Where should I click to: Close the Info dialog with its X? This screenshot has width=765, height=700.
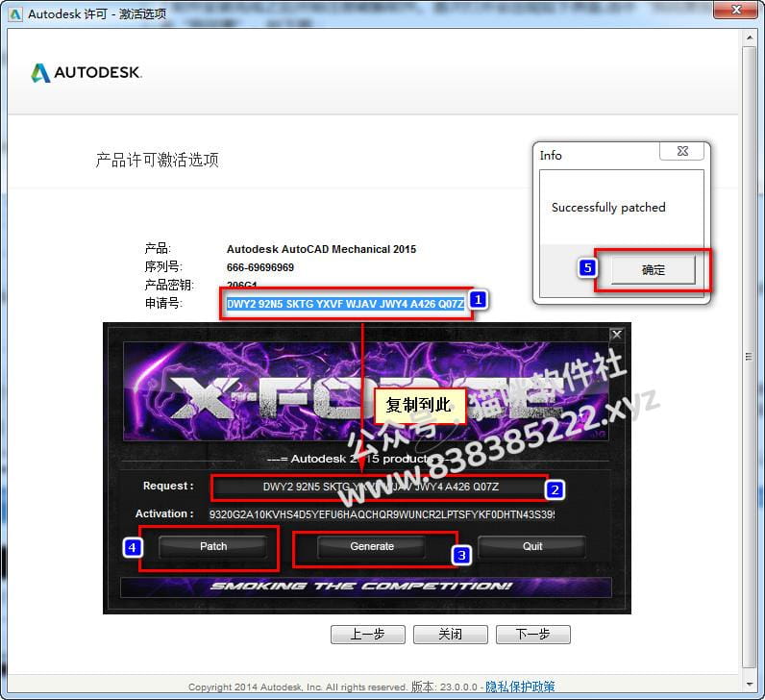(682, 151)
